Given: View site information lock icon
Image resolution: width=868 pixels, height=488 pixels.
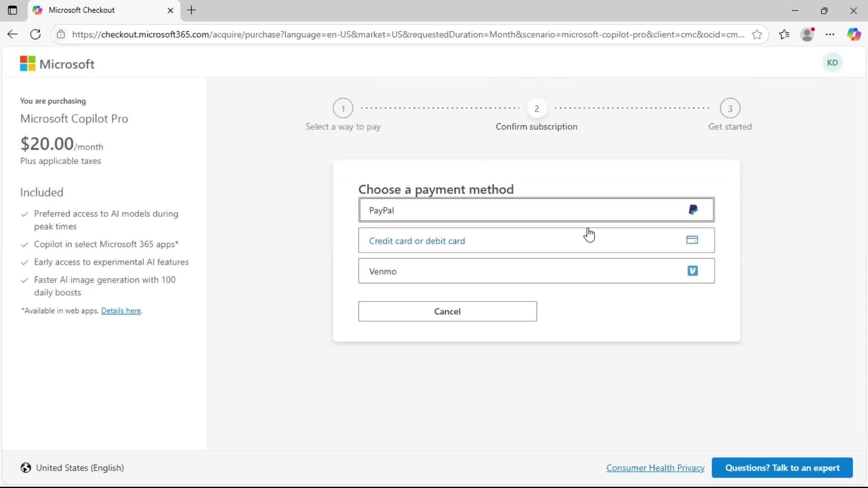Looking at the screenshot, I should click(x=61, y=34).
